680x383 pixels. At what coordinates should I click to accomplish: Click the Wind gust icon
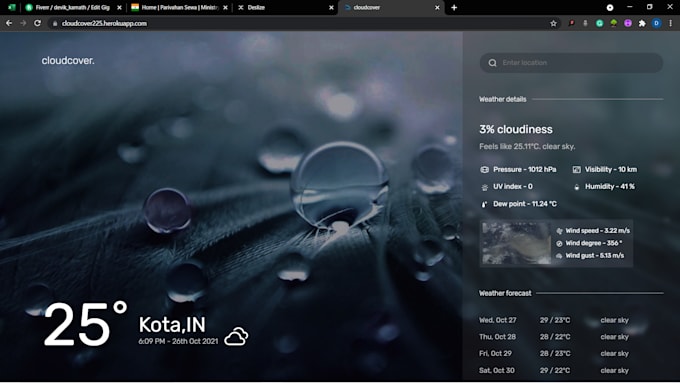point(559,256)
